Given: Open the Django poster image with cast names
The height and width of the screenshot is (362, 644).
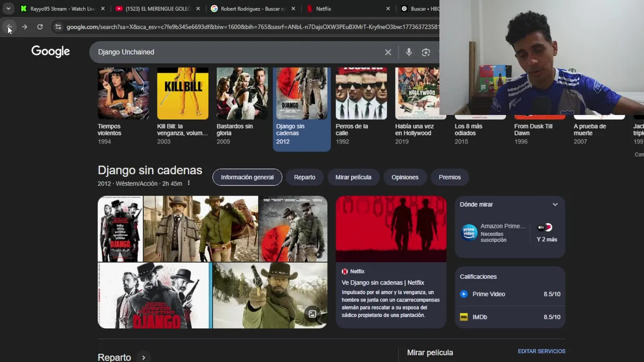Looking at the screenshot, I should [x=120, y=229].
